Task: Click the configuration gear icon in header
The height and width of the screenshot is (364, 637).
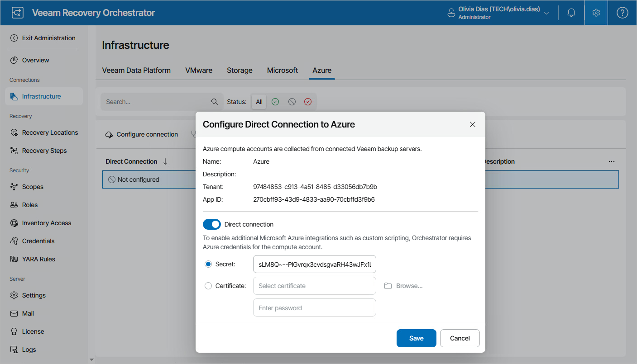Action: pyautogui.click(x=596, y=13)
